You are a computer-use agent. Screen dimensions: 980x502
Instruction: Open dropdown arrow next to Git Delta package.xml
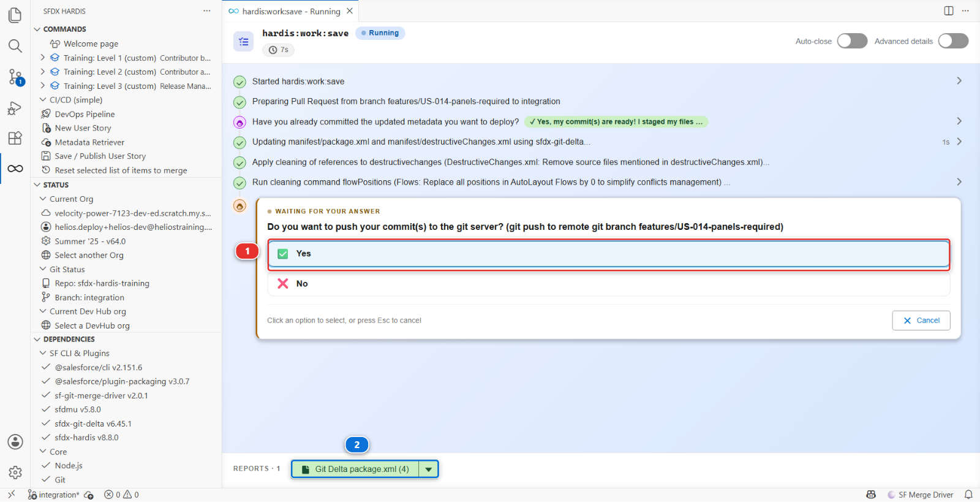tap(429, 470)
